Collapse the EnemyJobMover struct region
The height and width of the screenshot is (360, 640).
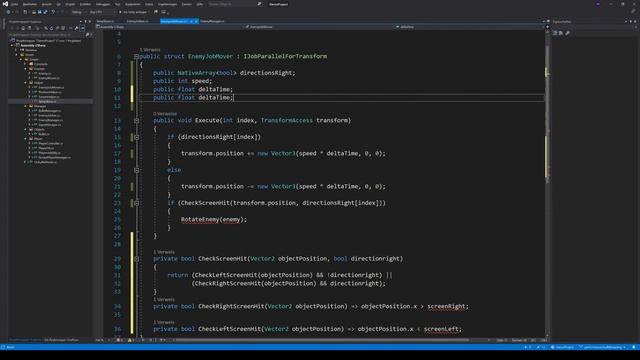tap(137, 57)
